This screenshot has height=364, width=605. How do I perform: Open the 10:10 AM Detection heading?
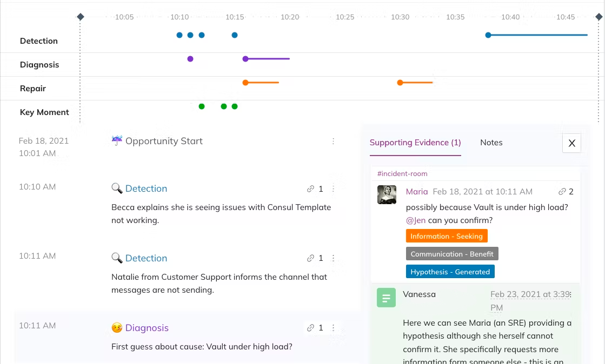(146, 188)
